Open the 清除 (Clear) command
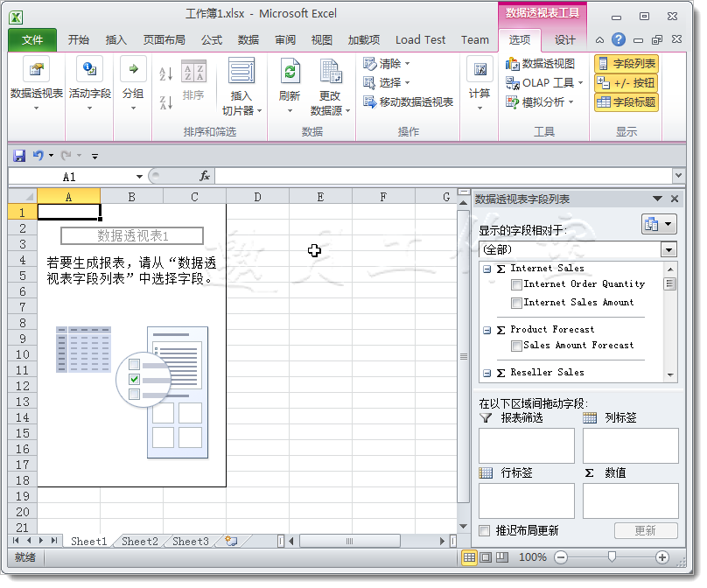This screenshot has height=588, width=707. click(387, 64)
